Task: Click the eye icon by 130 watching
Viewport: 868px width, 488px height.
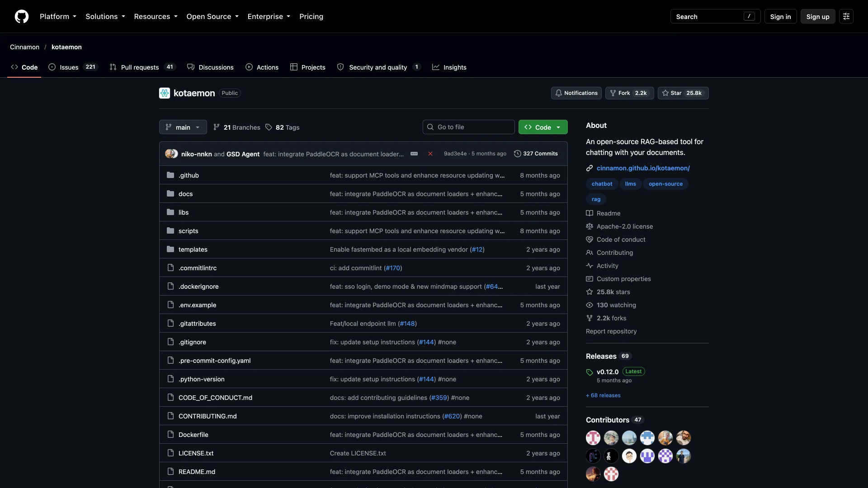Action: (x=590, y=305)
